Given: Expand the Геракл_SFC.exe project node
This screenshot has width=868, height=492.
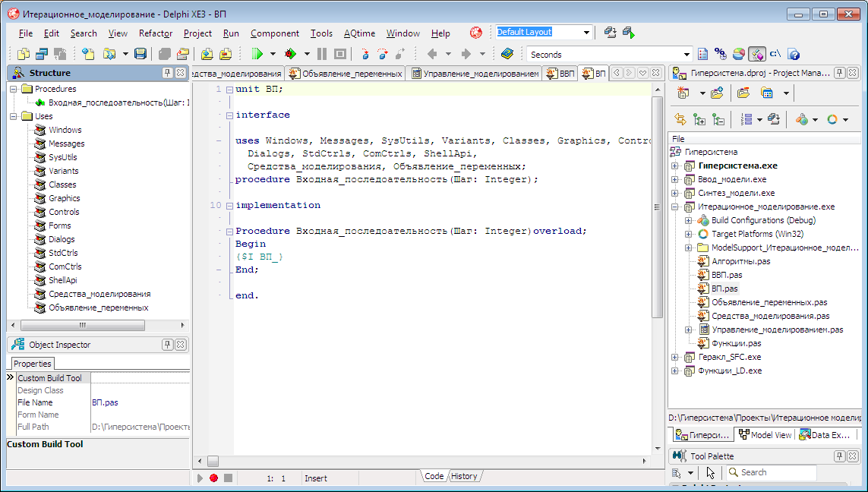Looking at the screenshot, I should [x=674, y=357].
